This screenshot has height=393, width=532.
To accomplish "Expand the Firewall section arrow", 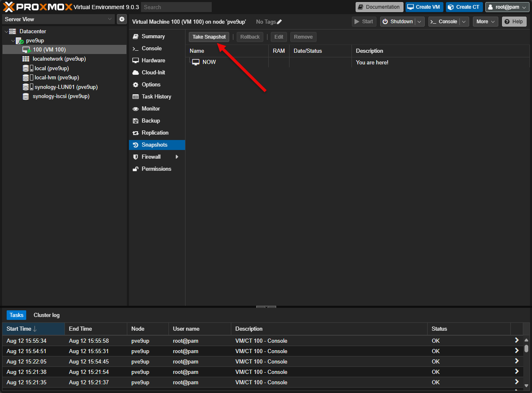I will 176,157.
